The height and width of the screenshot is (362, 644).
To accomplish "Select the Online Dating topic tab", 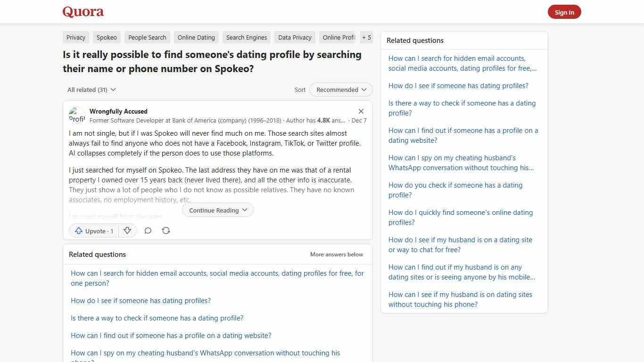I will coord(196,37).
